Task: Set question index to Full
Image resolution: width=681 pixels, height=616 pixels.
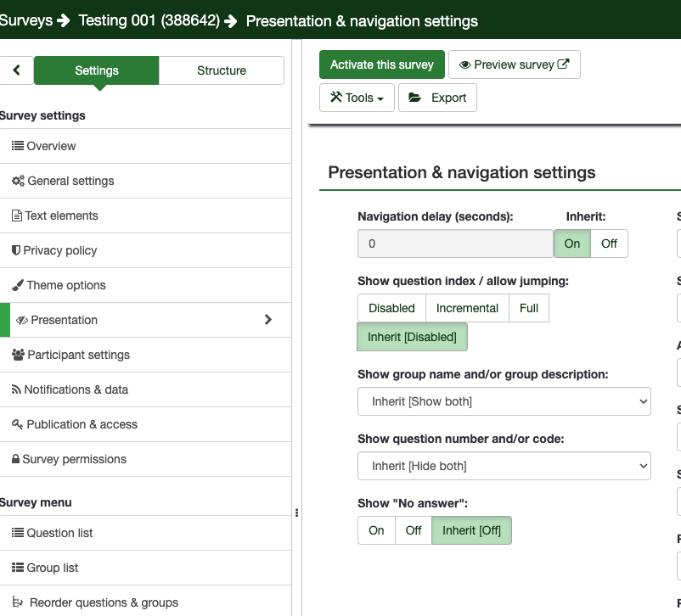Action: pyautogui.click(x=529, y=308)
